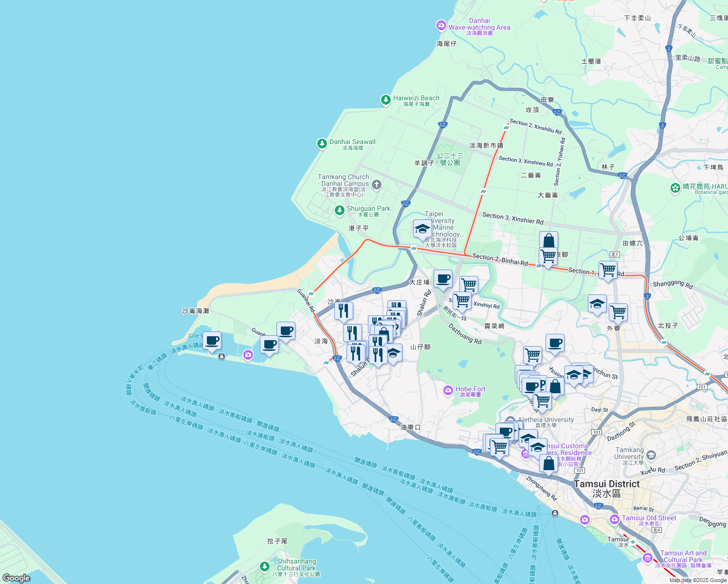
Task: Click the 淡海新市鎮 label
Action: click(486, 146)
